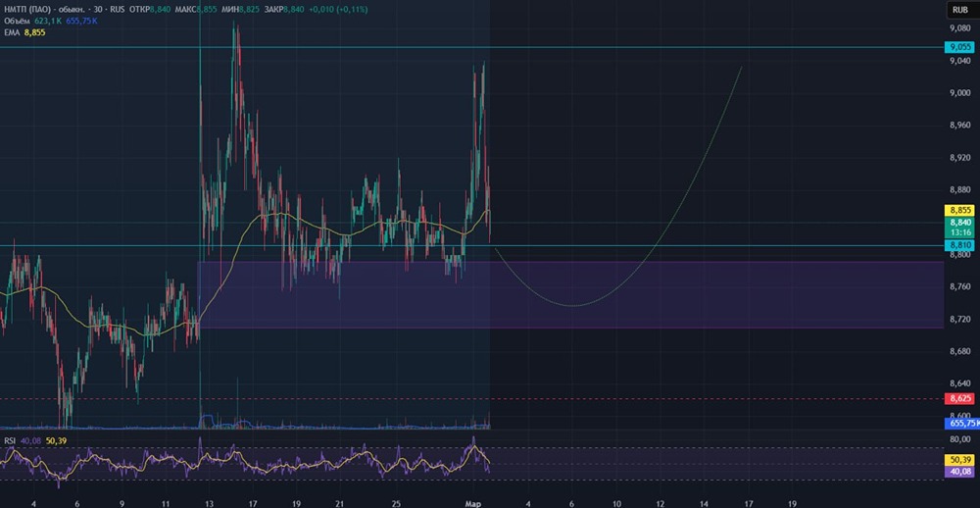Click the 8,720 price scale tick

click(x=959, y=319)
